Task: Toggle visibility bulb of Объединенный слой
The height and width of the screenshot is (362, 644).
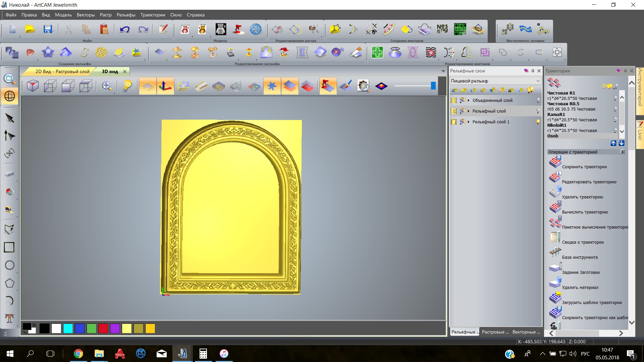Action: click(538, 100)
